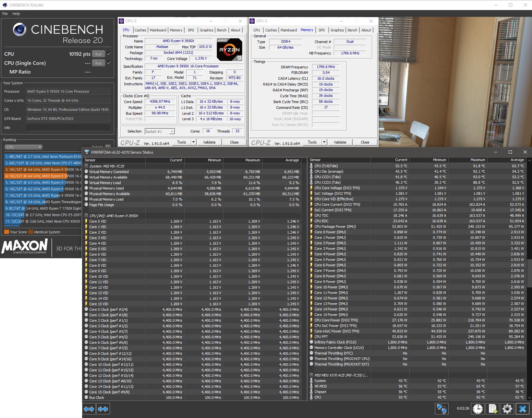Select the Core 15 VID sensor row
This screenshot has width=532, height=418.
click(x=192, y=304)
